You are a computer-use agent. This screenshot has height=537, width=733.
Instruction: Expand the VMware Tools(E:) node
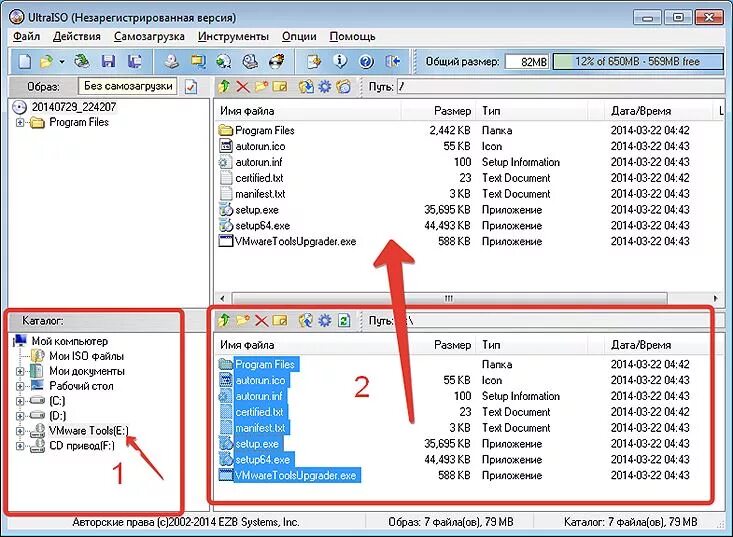(x=20, y=431)
